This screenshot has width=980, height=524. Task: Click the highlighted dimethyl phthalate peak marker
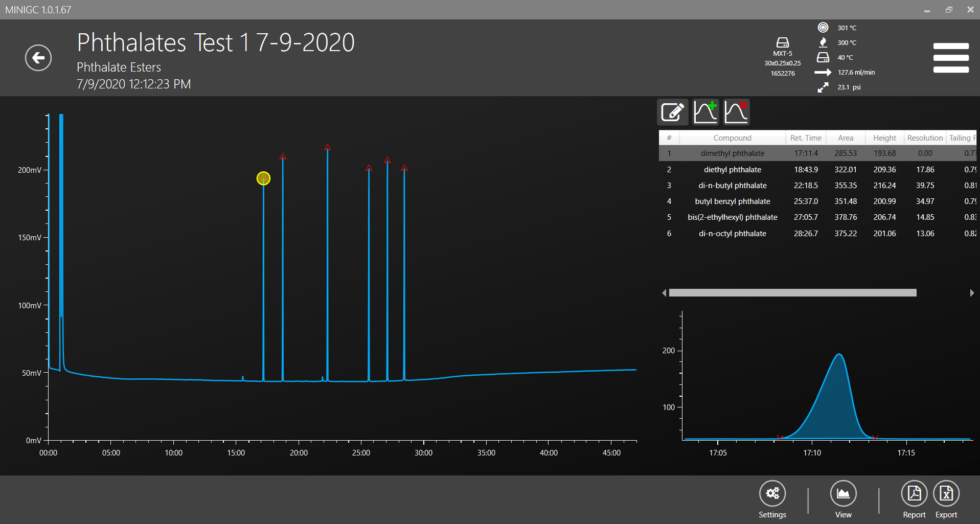pyautogui.click(x=263, y=178)
